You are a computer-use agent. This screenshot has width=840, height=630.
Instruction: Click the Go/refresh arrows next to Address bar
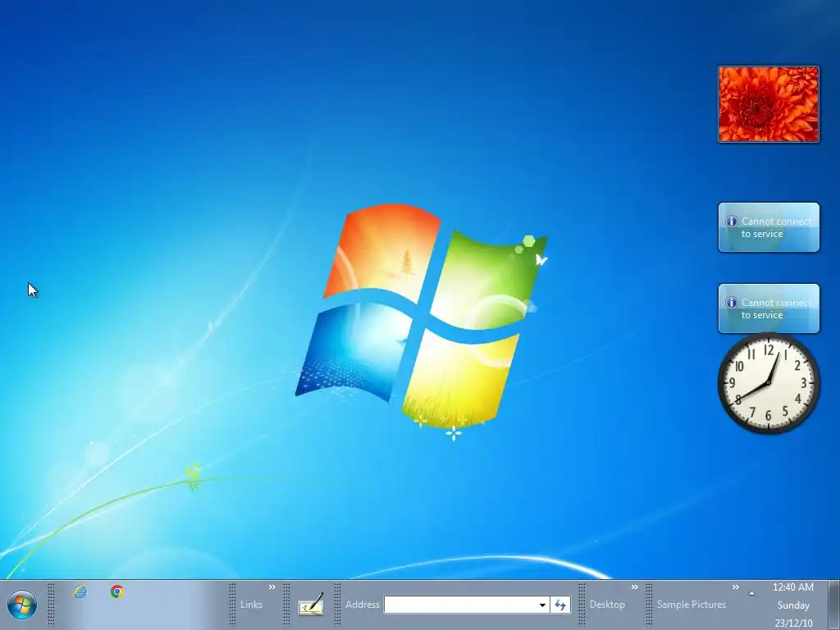(560, 605)
